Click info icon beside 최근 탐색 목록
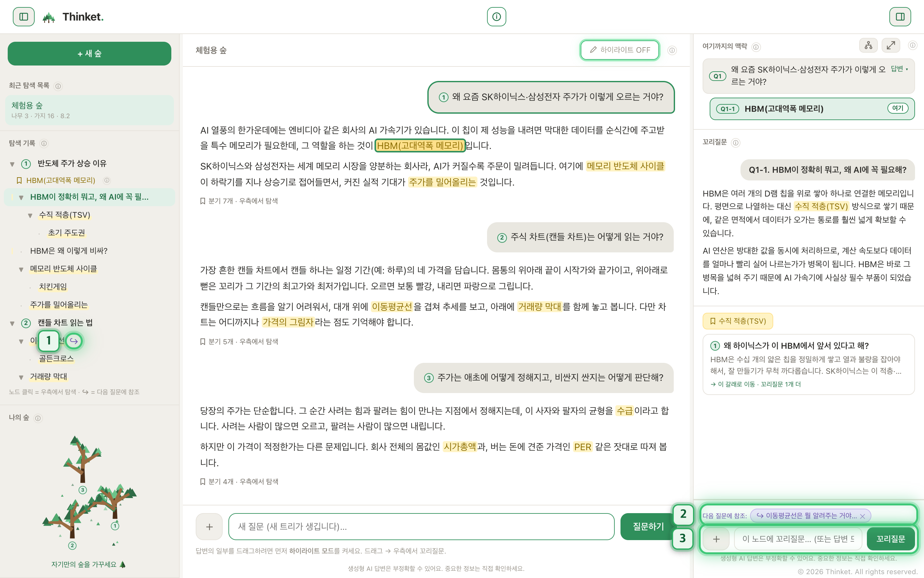The width and height of the screenshot is (924, 578). click(x=58, y=86)
